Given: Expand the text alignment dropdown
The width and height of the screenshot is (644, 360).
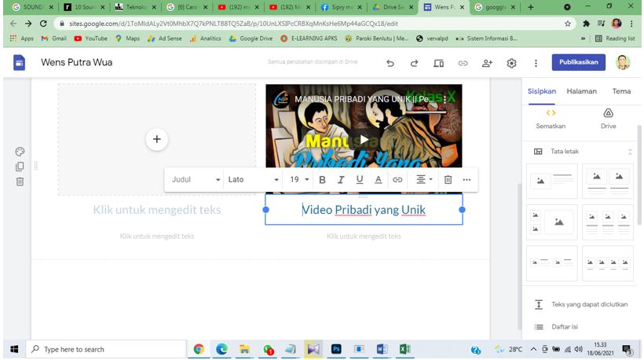Looking at the screenshot, I should pos(424,180).
